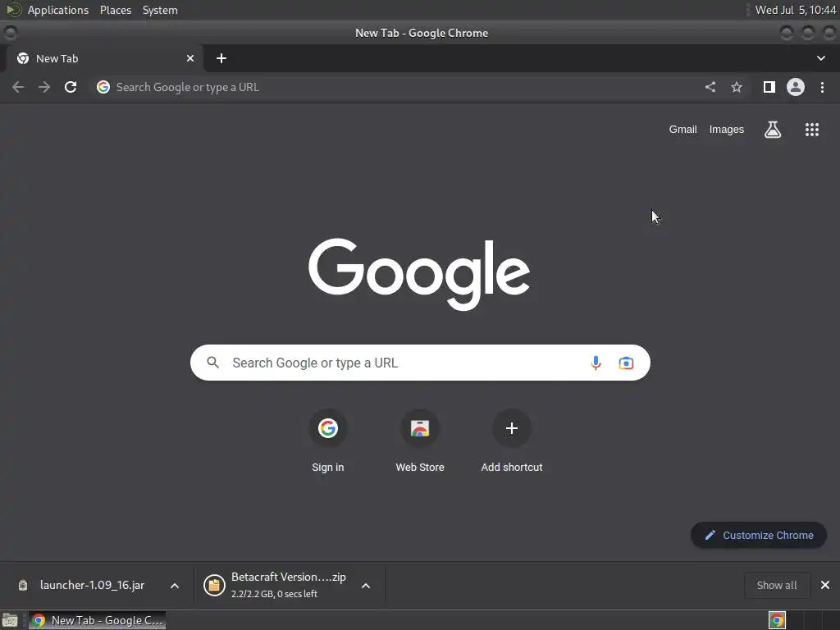Expand options for the Betacraft zip download
Screen dimensions: 840x630
[366, 586]
